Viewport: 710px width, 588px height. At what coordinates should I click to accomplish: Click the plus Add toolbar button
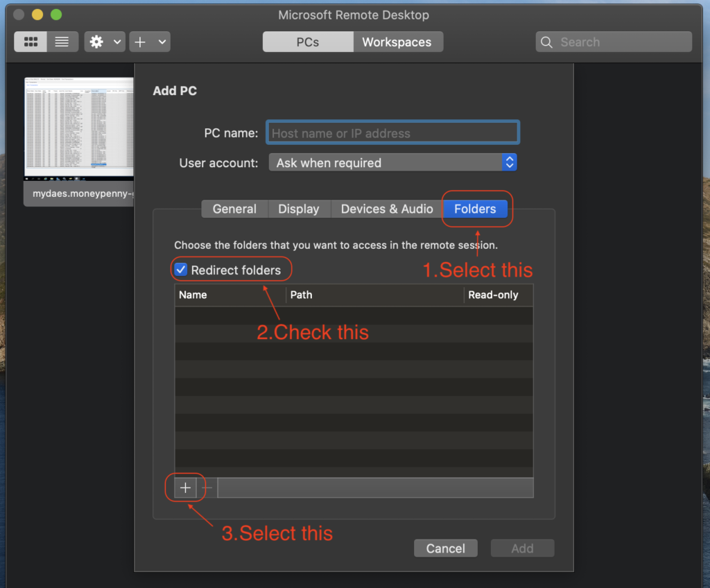tap(140, 42)
